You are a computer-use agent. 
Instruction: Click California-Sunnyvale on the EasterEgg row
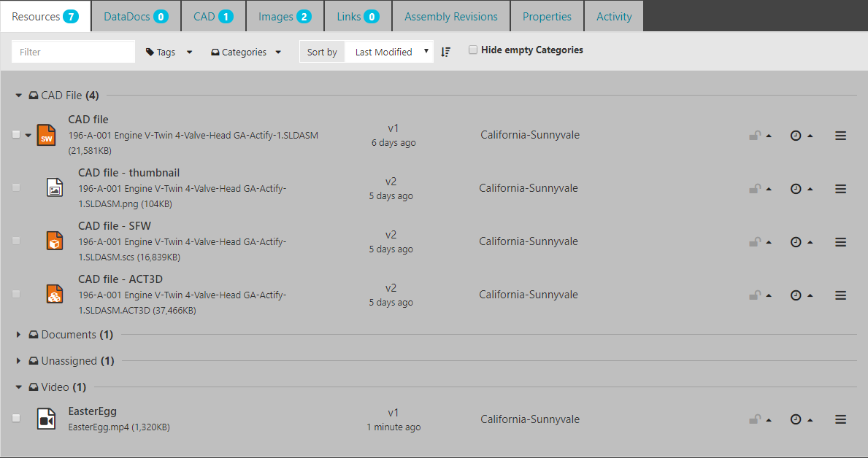point(530,419)
